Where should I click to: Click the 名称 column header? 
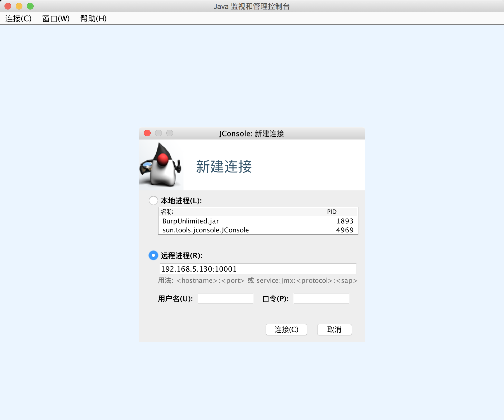click(167, 212)
